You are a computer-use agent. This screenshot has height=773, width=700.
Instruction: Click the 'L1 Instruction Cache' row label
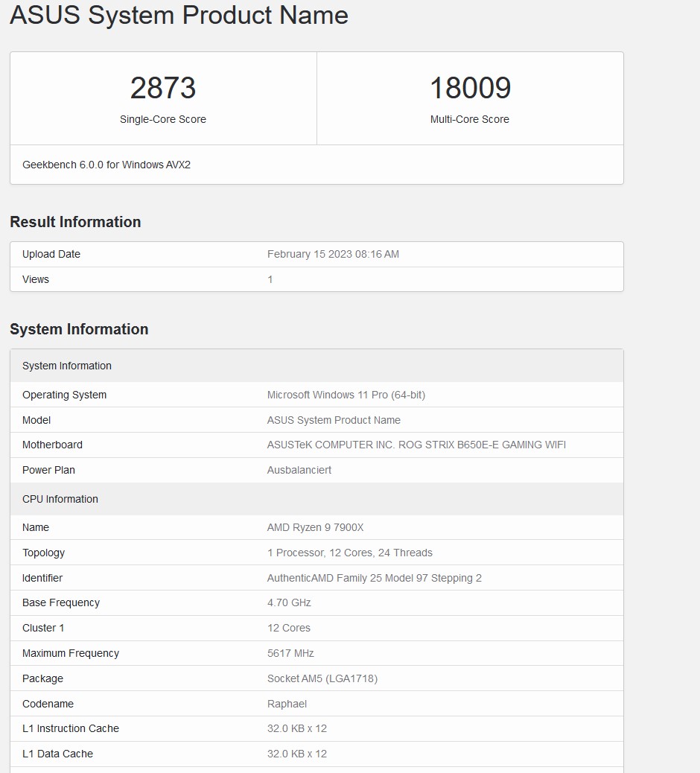71,728
